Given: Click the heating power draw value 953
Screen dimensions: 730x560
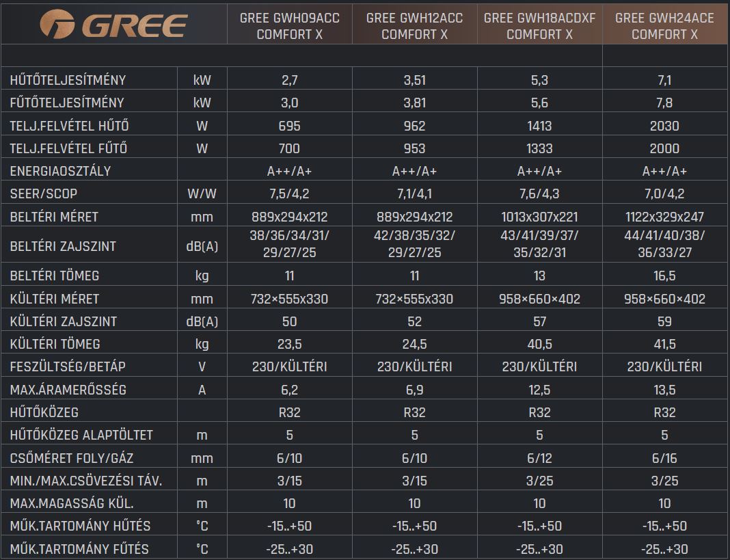Looking at the screenshot, I should pyautogui.click(x=414, y=148).
